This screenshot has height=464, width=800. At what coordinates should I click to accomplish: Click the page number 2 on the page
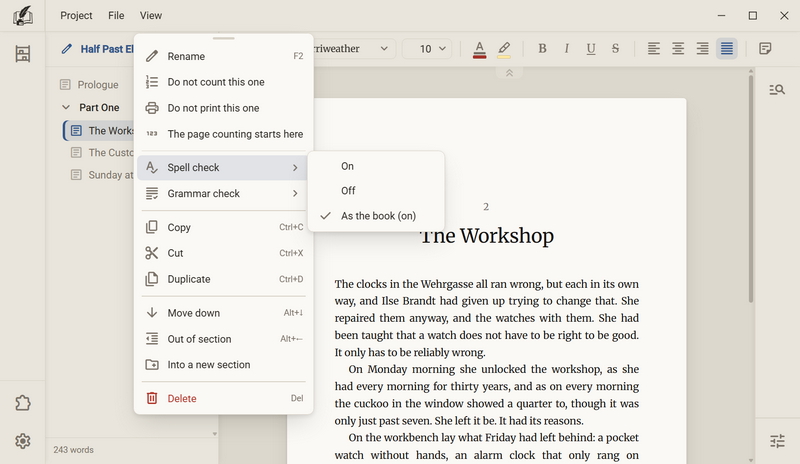486,207
